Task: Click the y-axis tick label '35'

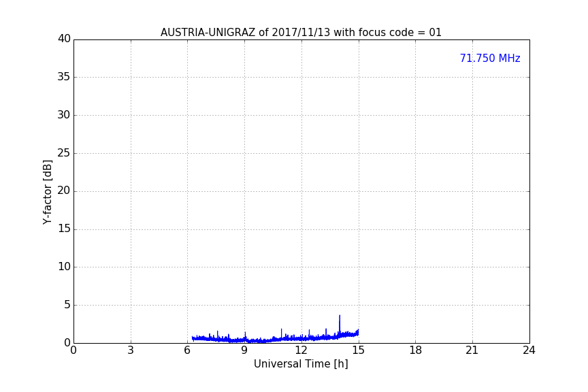Action: (x=64, y=77)
